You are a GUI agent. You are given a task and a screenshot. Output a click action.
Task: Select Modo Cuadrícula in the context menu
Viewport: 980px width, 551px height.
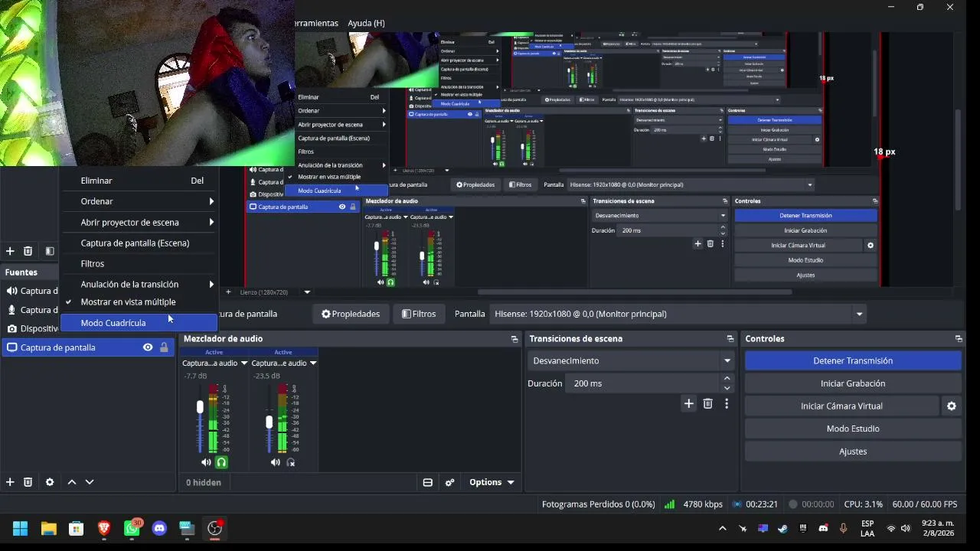pyautogui.click(x=139, y=323)
